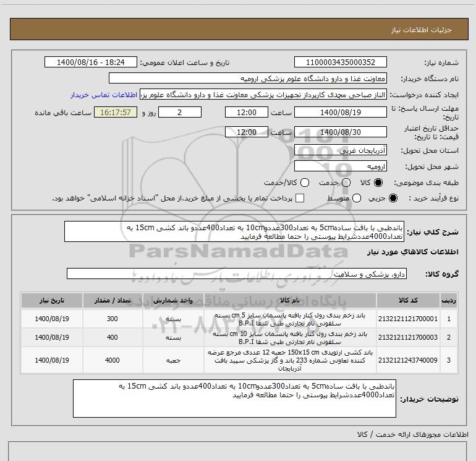Click unit جعبه in row 3
Viewport: 476px width, 461px height.
(173, 360)
